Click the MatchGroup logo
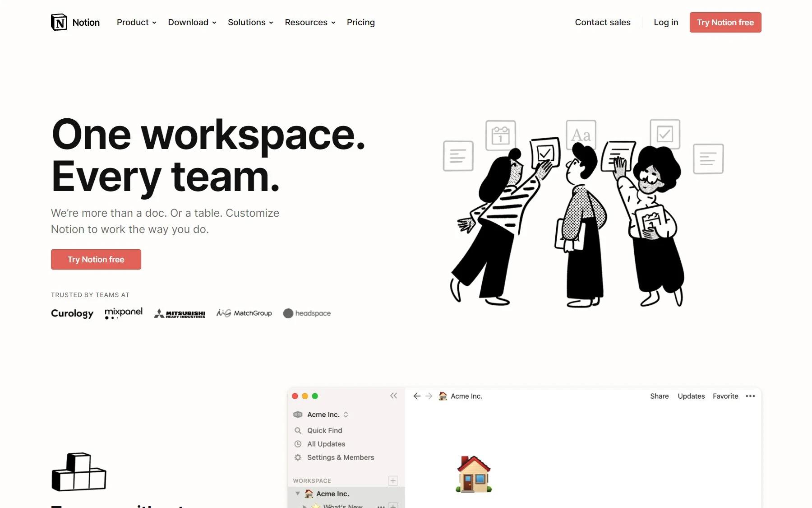 coord(244,313)
